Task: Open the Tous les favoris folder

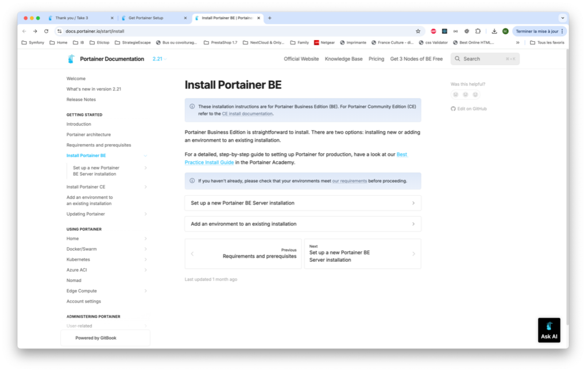Action: coord(547,42)
